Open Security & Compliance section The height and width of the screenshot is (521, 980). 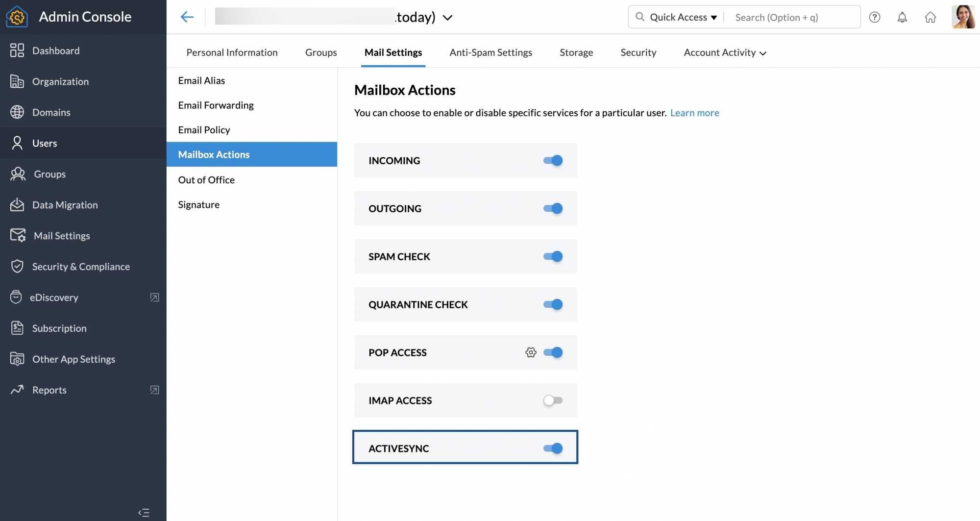81,267
